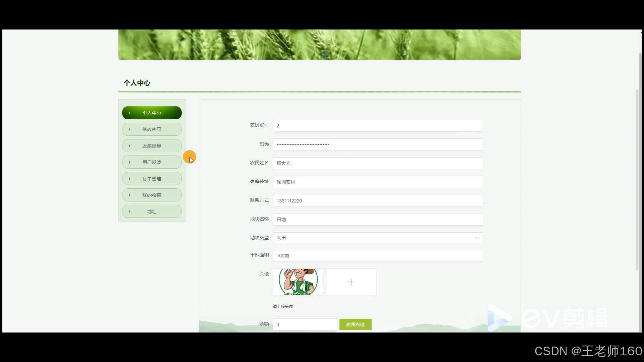
Task: Click the blue carousel indicator dot on banner
Action: 325,54
